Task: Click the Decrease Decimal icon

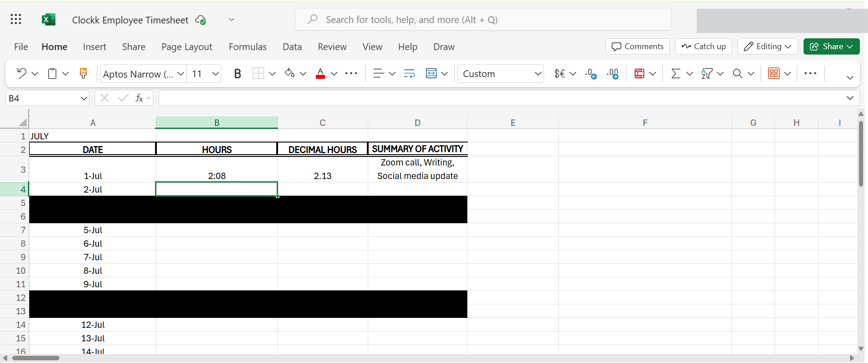Action: 591,74
